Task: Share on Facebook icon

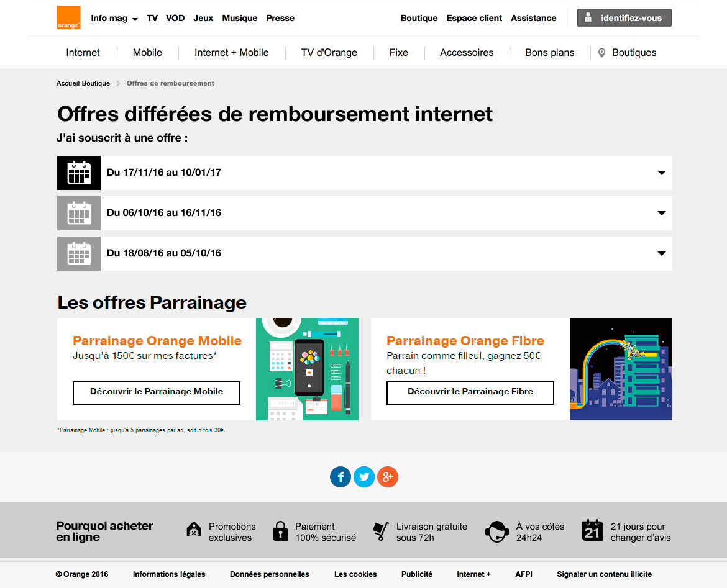Action: pos(341,477)
